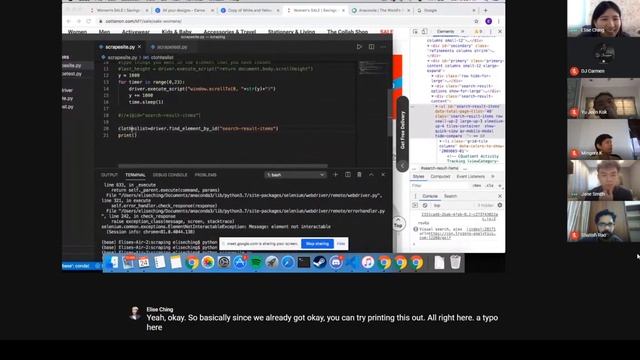
Task: Open the Chrome profile avatar
Action: click(489, 21)
